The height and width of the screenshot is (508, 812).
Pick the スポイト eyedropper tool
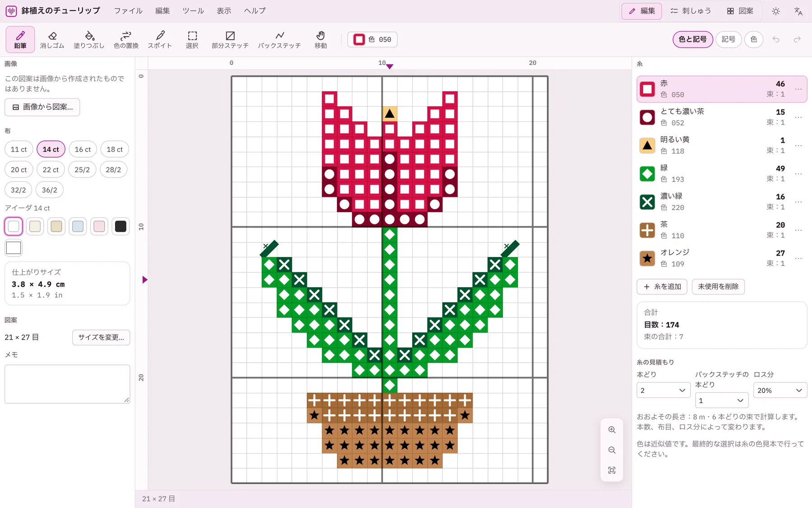160,39
